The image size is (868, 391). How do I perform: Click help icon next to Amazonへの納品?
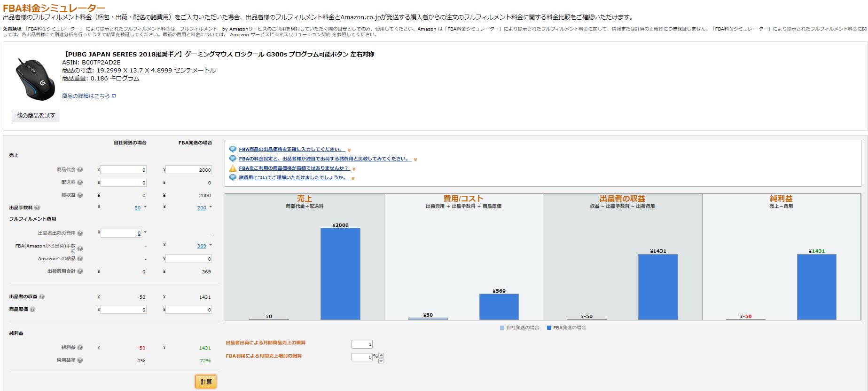tap(80, 259)
